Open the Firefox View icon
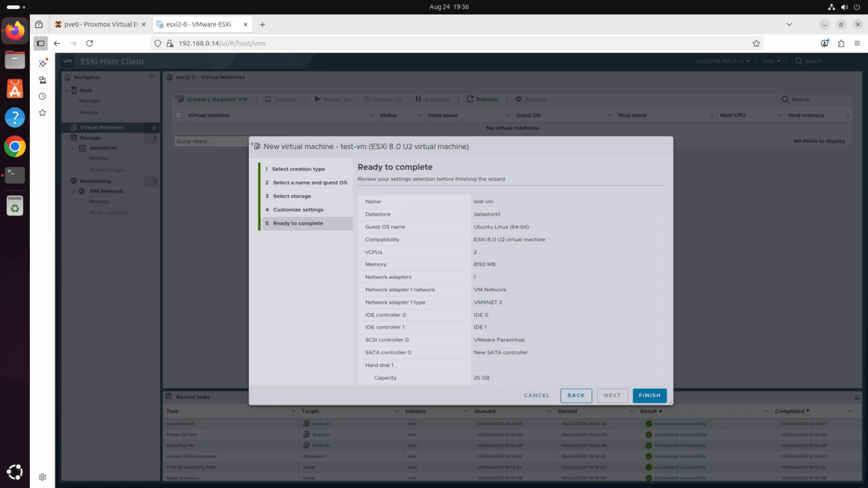The image size is (868, 488). point(39,24)
